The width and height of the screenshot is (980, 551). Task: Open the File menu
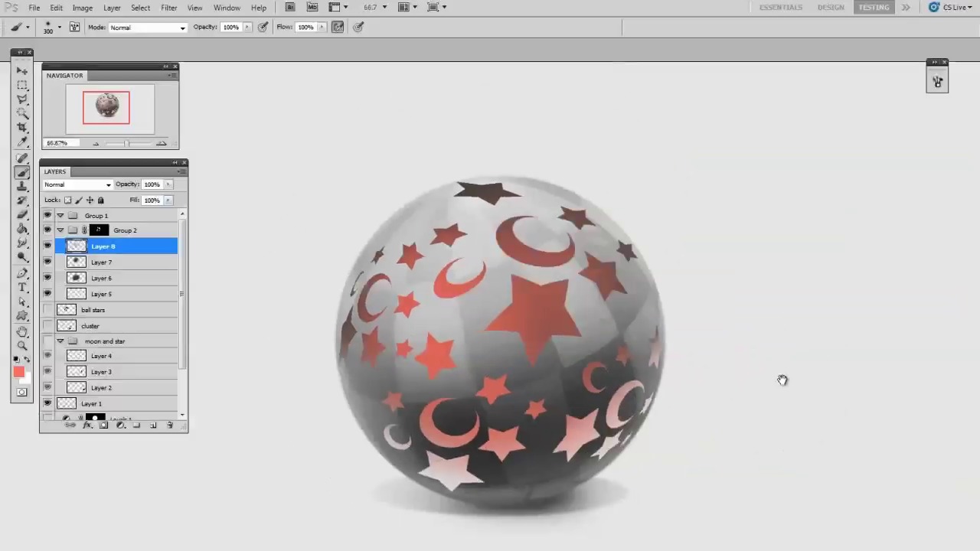point(34,8)
